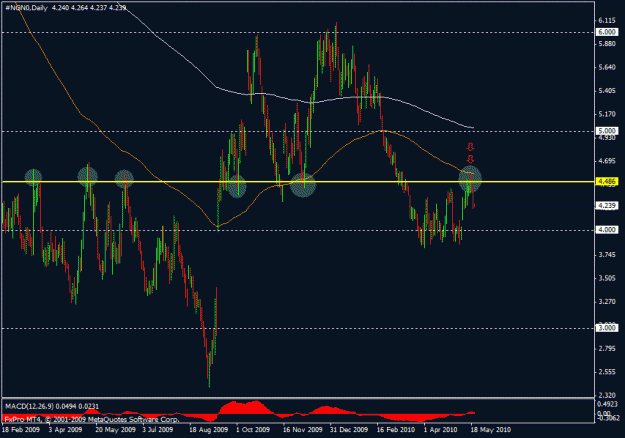This screenshot has height=438, width=625.
Task: Select the boxed 4.000 level price label
Action: [607, 230]
